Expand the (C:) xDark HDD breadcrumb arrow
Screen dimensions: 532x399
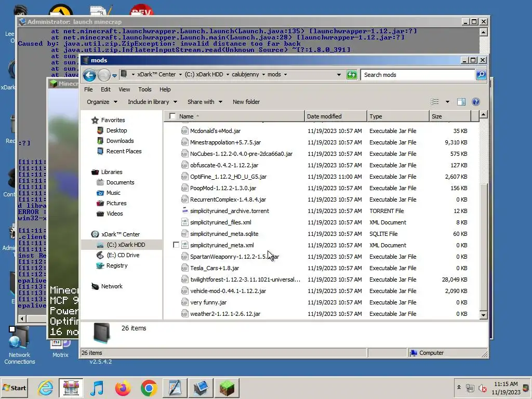[x=228, y=75]
